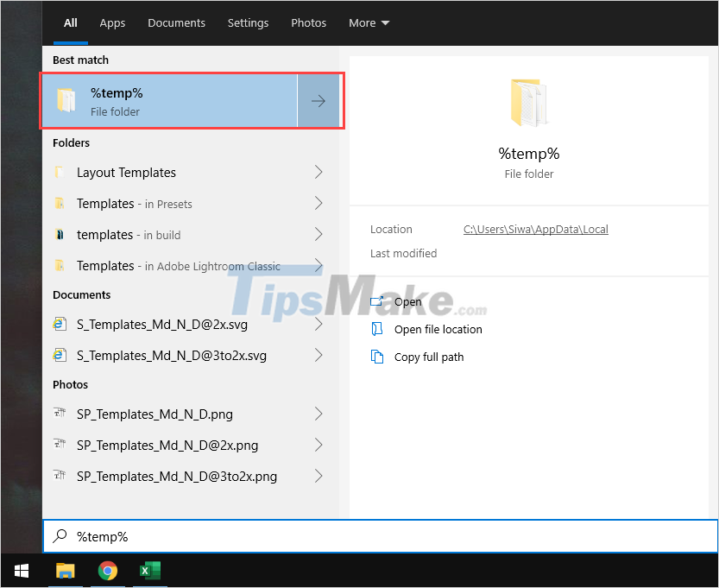Select the Excel icon on the taskbar
This screenshot has height=588, width=719.
(x=148, y=571)
